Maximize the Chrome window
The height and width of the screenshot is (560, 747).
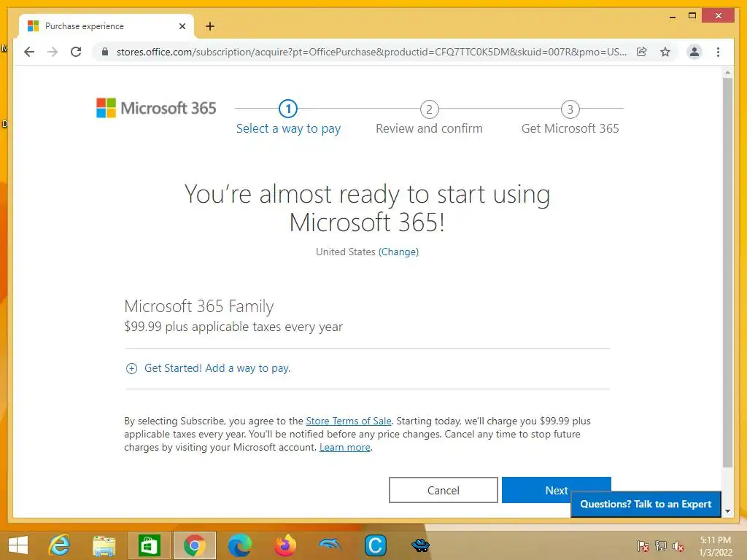pyautogui.click(x=692, y=16)
